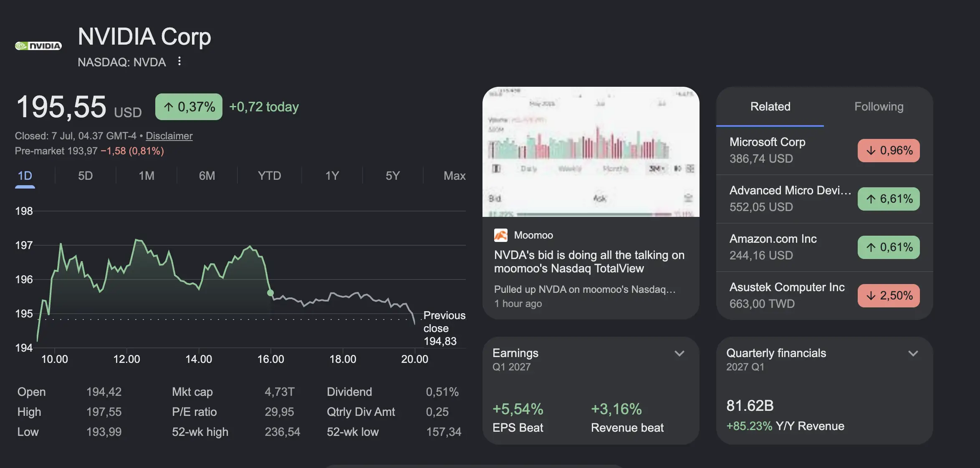Click the NVIDIA Corp title
This screenshot has height=468, width=980.
(144, 37)
